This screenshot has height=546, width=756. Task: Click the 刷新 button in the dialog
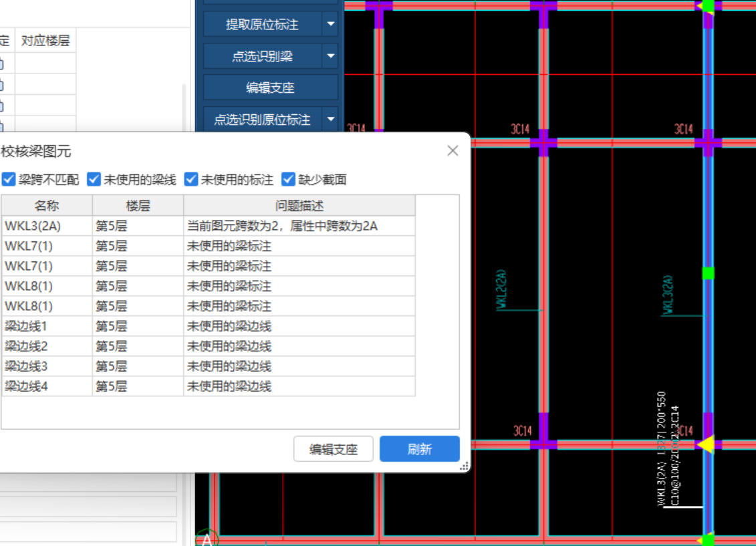click(419, 448)
